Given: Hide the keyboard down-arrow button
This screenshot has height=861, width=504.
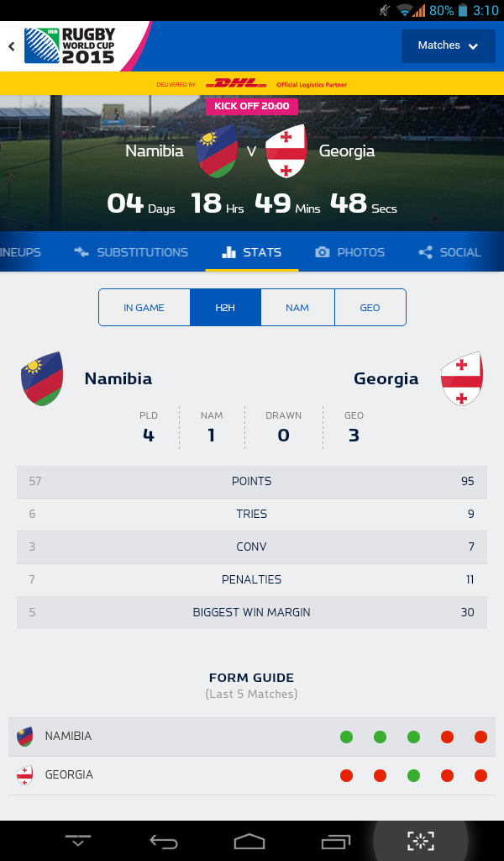Looking at the screenshot, I should pos(78,841).
